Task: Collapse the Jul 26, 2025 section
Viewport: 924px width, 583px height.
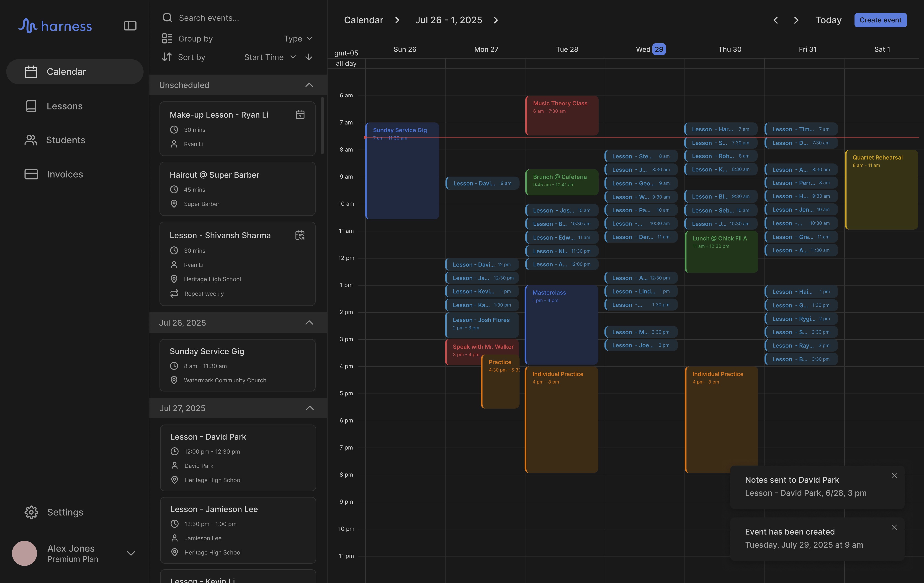Action: (x=309, y=323)
